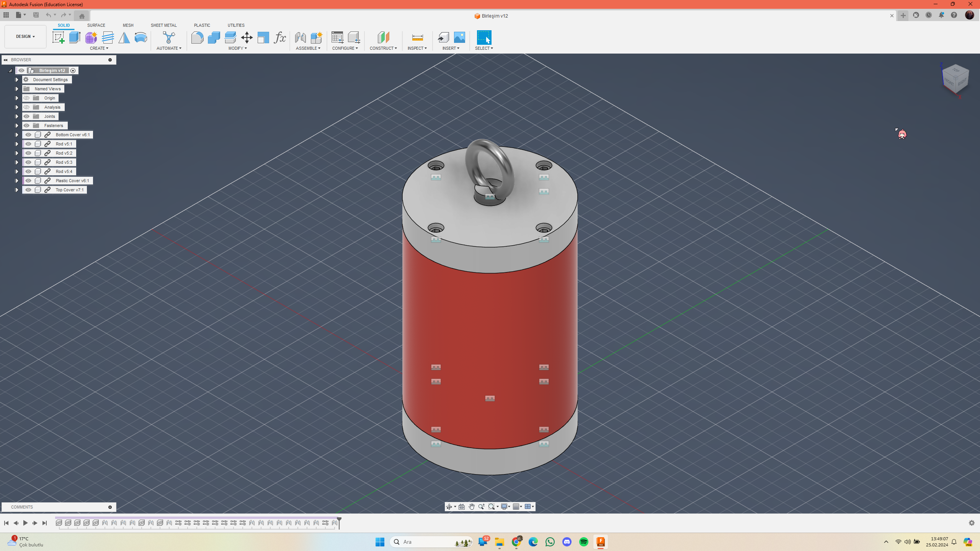Expand the Fasteners folder

click(17, 126)
